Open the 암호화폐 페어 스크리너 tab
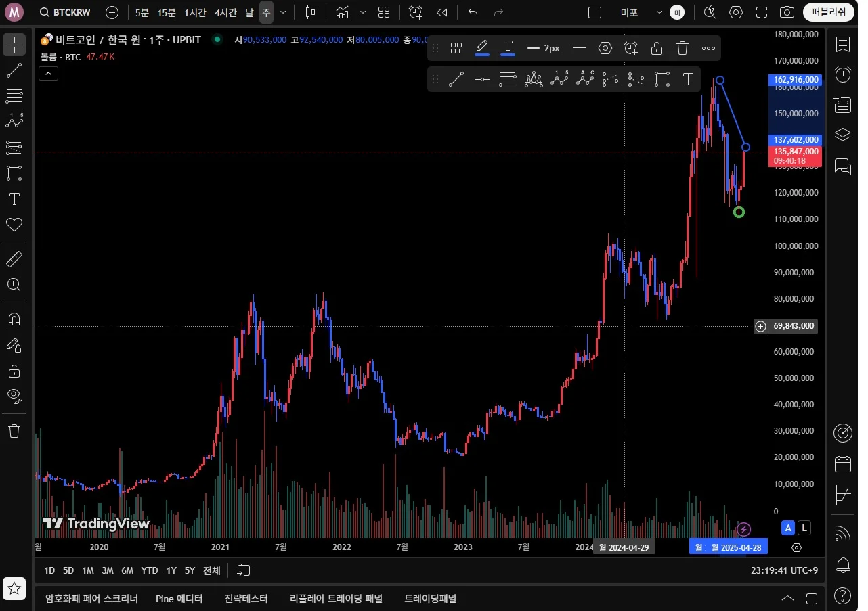Image resolution: width=868 pixels, height=611 pixels. click(x=91, y=598)
